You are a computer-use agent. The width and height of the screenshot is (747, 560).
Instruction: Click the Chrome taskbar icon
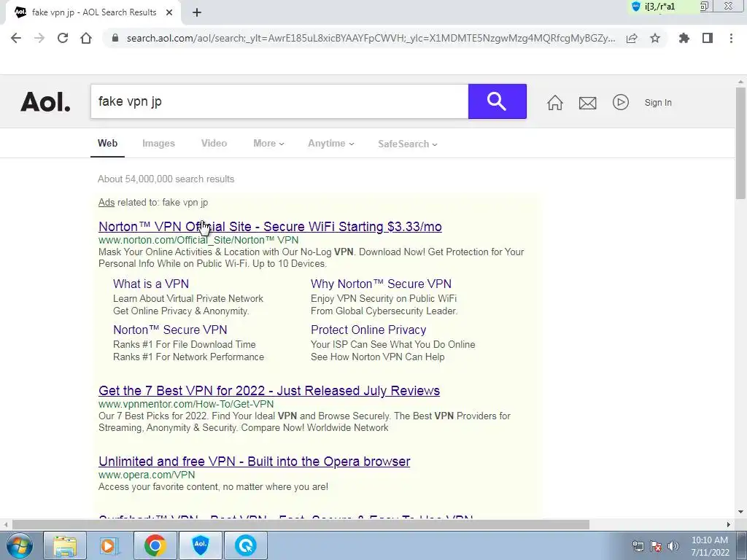click(155, 545)
